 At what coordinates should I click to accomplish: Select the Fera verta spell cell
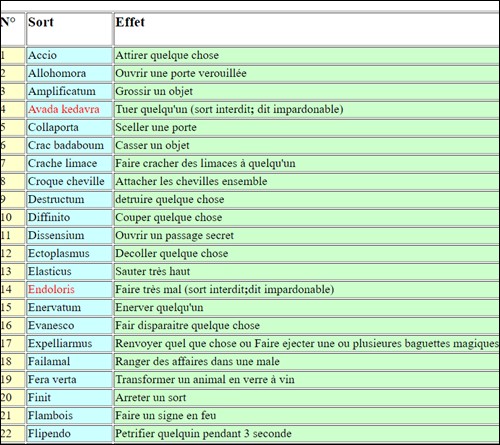(x=69, y=379)
